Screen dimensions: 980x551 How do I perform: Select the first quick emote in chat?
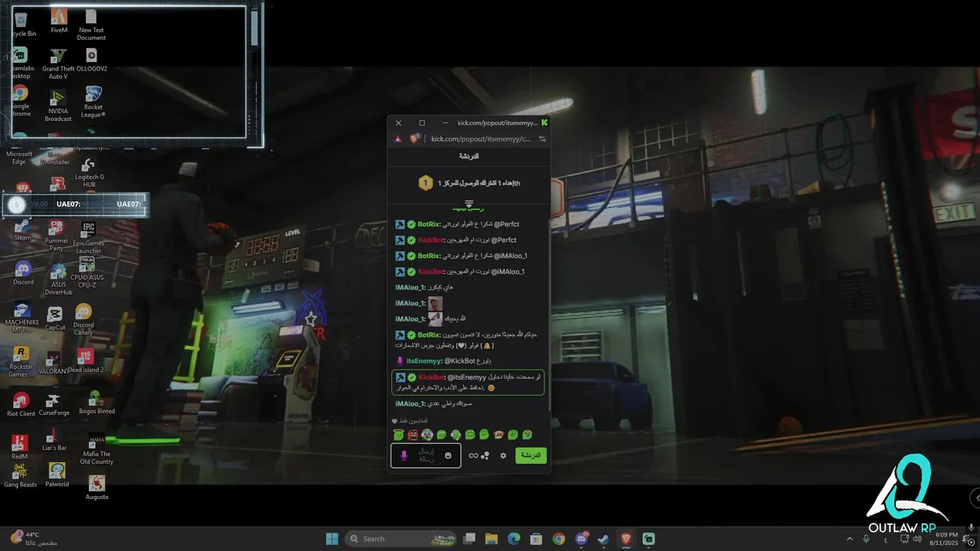(398, 435)
